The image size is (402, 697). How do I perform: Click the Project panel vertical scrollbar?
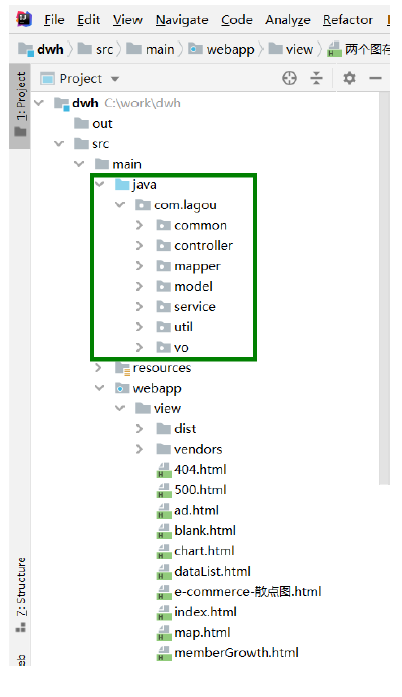point(384,288)
